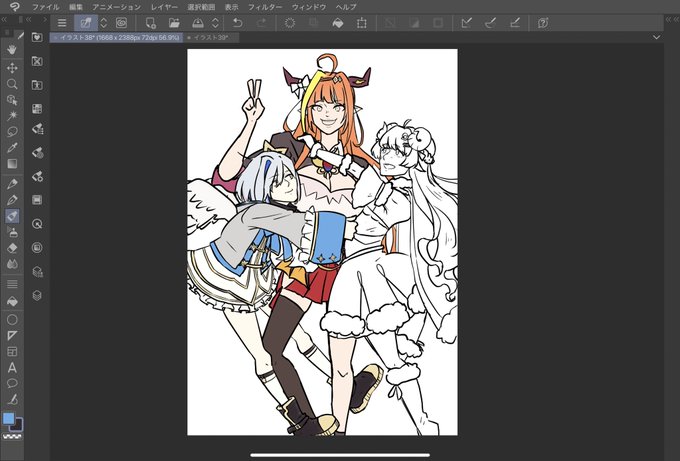Toggle snap to grid icon
Screen dimensions: 680x461
point(515,23)
